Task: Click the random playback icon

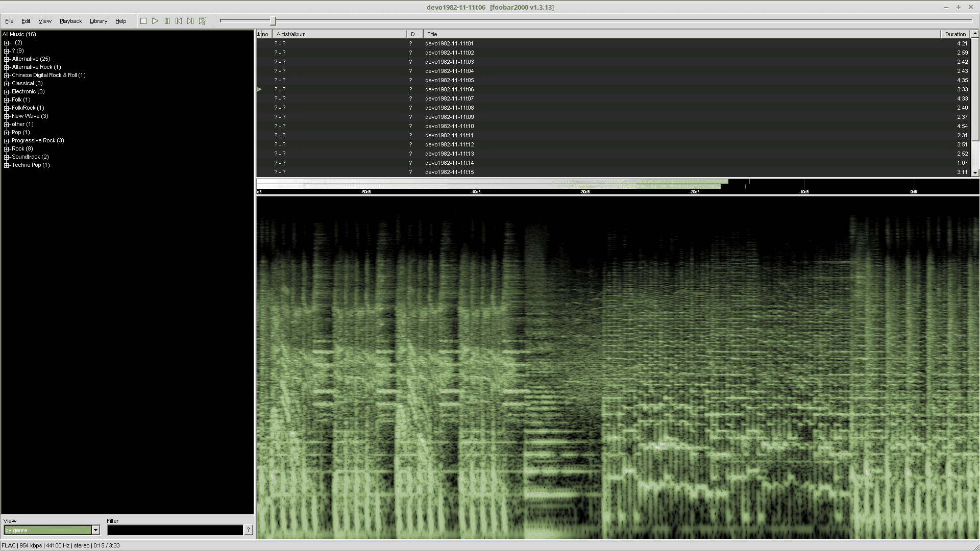Action: pyautogui.click(x=203, y=21)
